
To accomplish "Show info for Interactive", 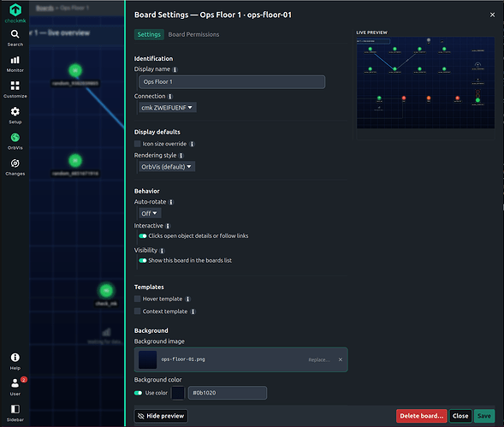I will 168,226.
